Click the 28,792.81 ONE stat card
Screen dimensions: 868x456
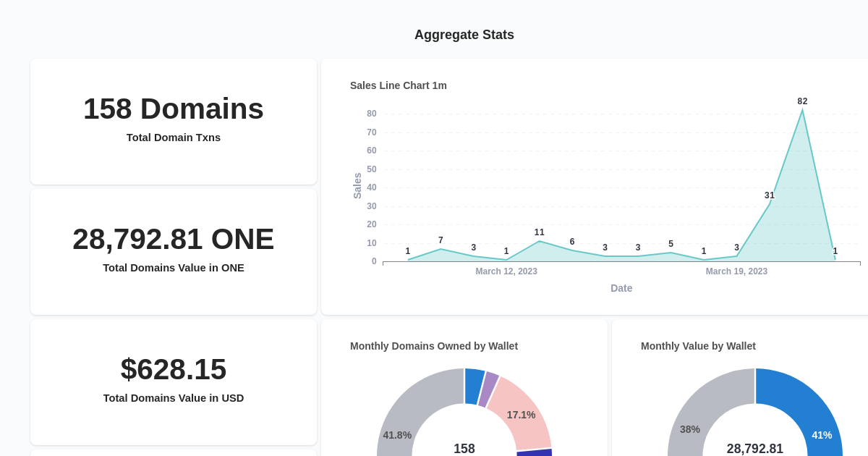point(174,239)
